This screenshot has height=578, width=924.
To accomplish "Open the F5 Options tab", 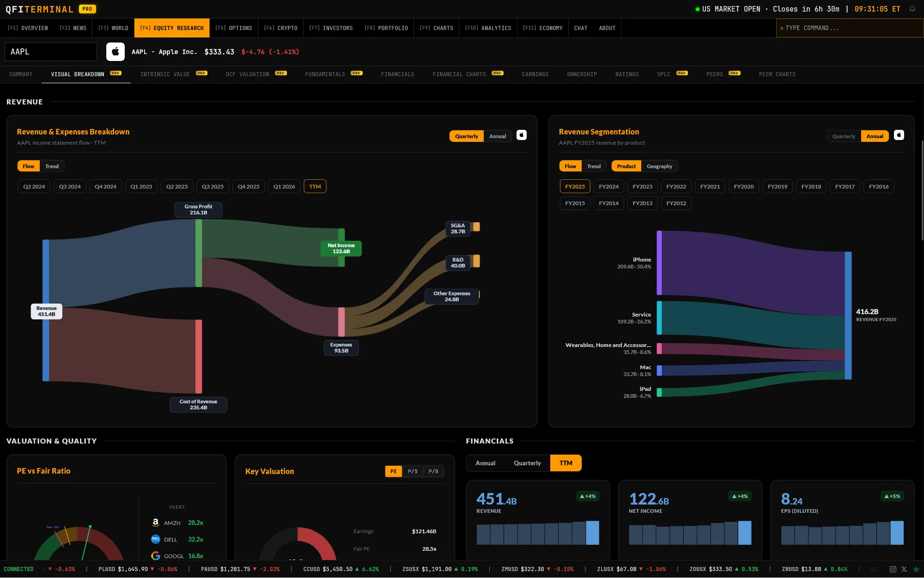I will (234, 28).
